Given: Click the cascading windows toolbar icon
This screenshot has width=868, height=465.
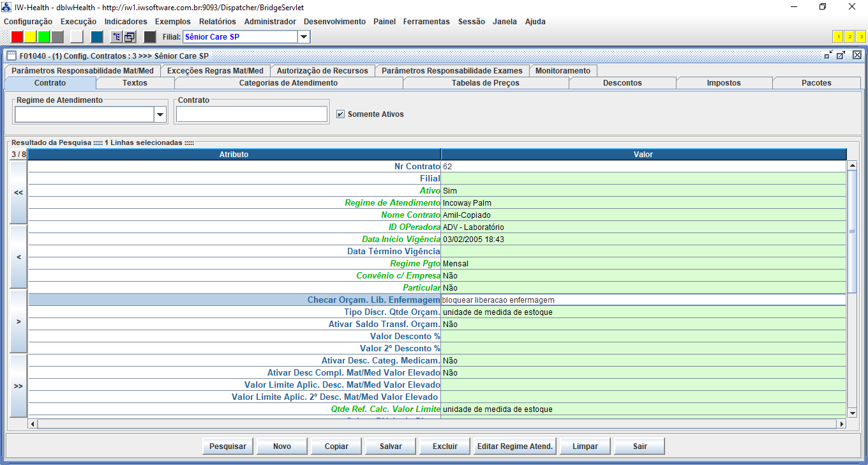Looking at the screenshot, I should 129,37.
